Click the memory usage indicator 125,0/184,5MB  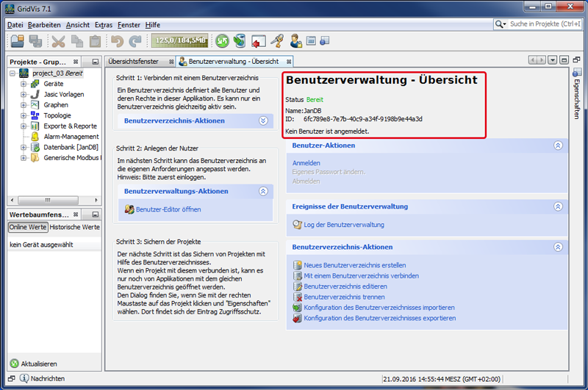coord(179,40)
